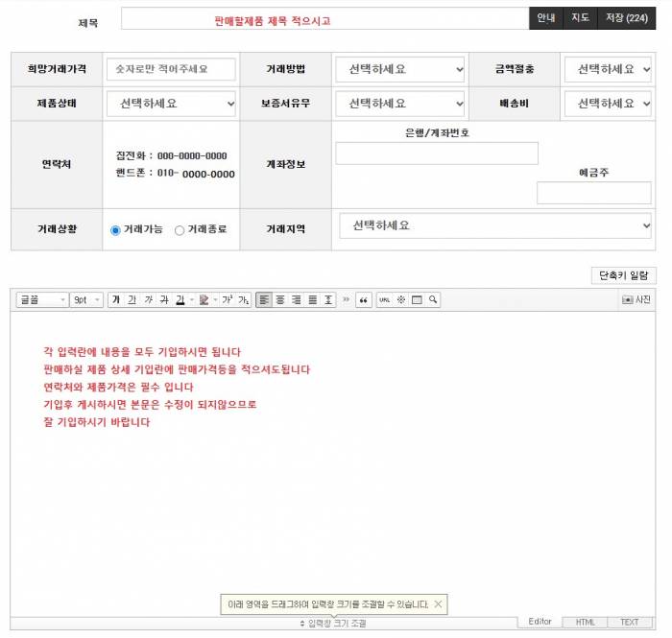Viewport: 672px width, 638px height.
Task: Attach a photo with 사진 button
Action: 636,299
